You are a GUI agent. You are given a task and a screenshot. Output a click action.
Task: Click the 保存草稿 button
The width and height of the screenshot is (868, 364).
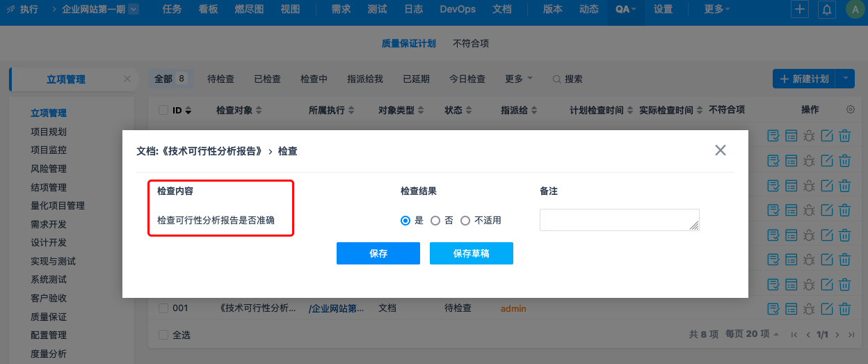coord(471,253)
